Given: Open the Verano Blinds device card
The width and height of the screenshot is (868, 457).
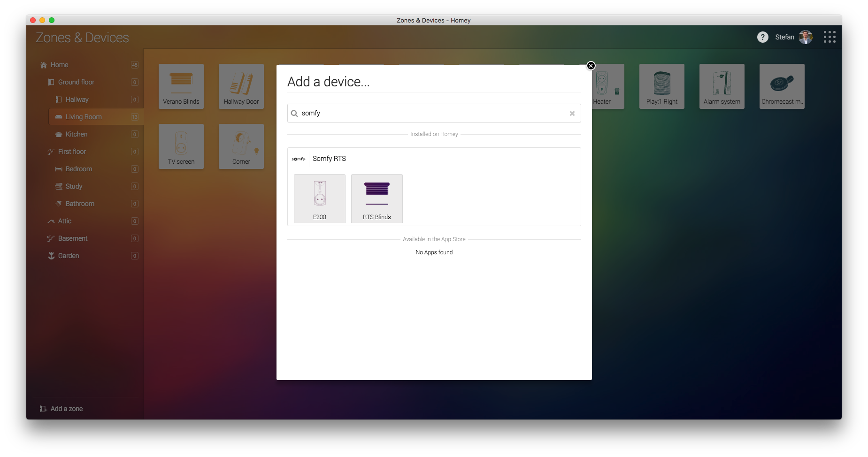Looking at the screenshot, I should [181, 86].
